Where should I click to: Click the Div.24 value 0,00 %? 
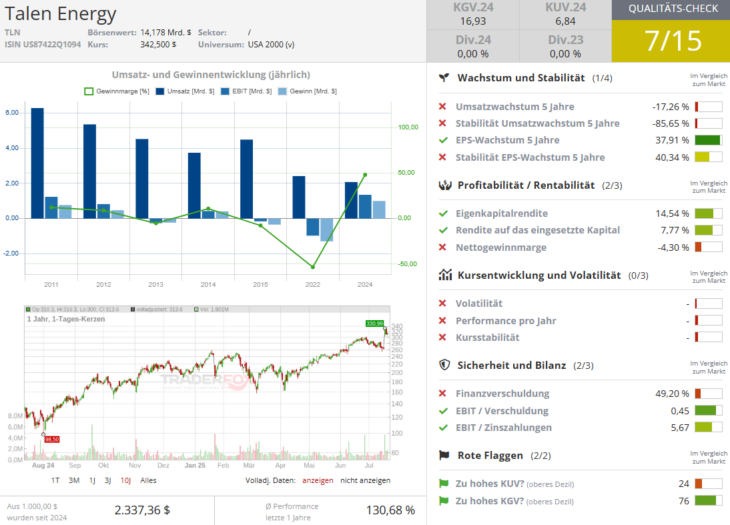[x=473, y=54]
